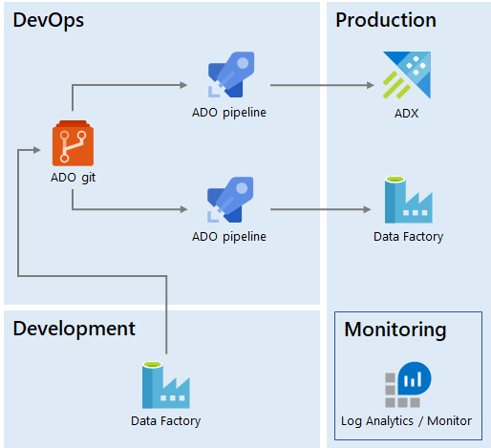This screenshot has height=448, width=491.
Task: Click the Development section heading
Action: pos(75,329)
